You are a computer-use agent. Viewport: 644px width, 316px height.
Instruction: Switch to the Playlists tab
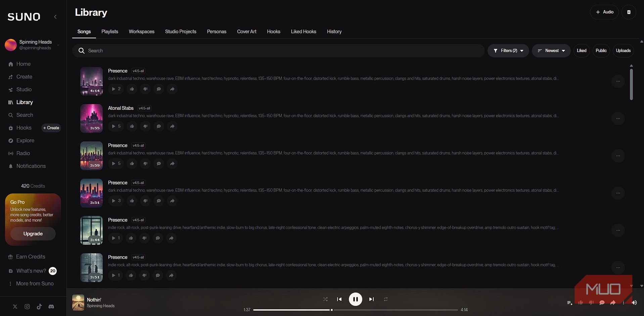pyautogui.click(x=110, y=32)
